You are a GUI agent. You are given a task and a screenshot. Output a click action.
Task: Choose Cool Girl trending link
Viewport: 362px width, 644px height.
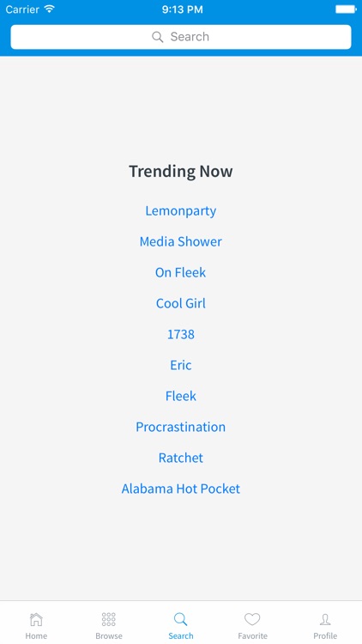coord(181,303)
